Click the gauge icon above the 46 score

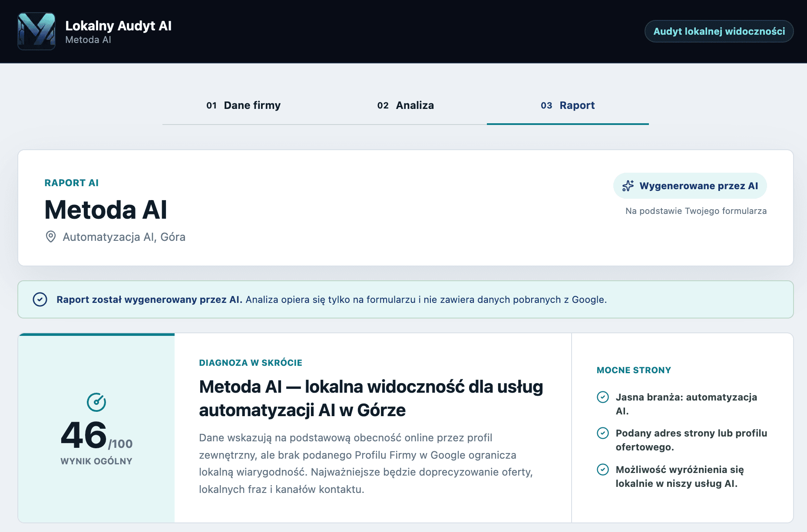click(96, 402)
